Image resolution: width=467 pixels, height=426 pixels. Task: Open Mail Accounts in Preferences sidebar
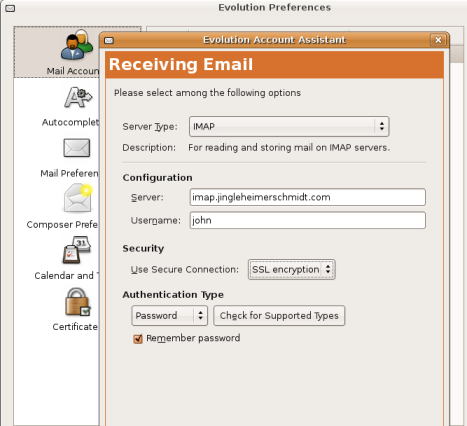tap(57, 52)
